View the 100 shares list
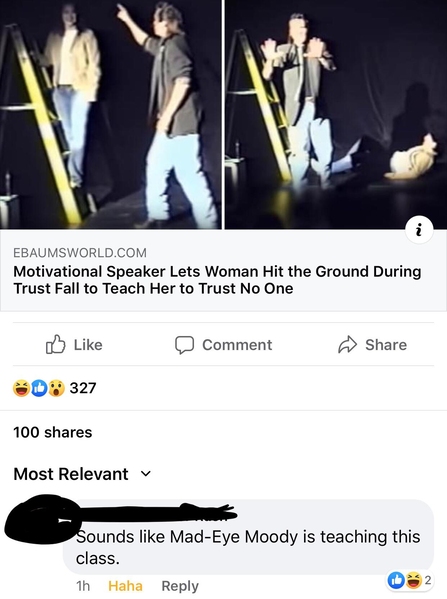This screenshot has height=599, width=447. 53,432
